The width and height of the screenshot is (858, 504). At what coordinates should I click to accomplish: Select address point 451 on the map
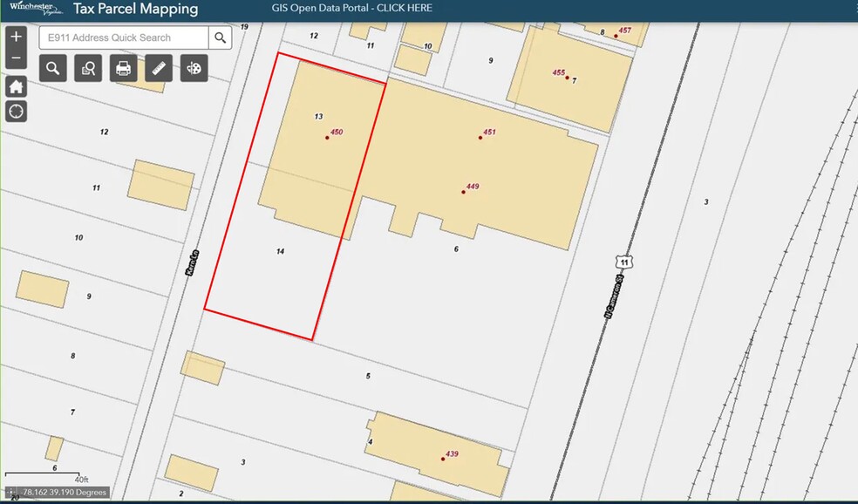click(480, 138)
